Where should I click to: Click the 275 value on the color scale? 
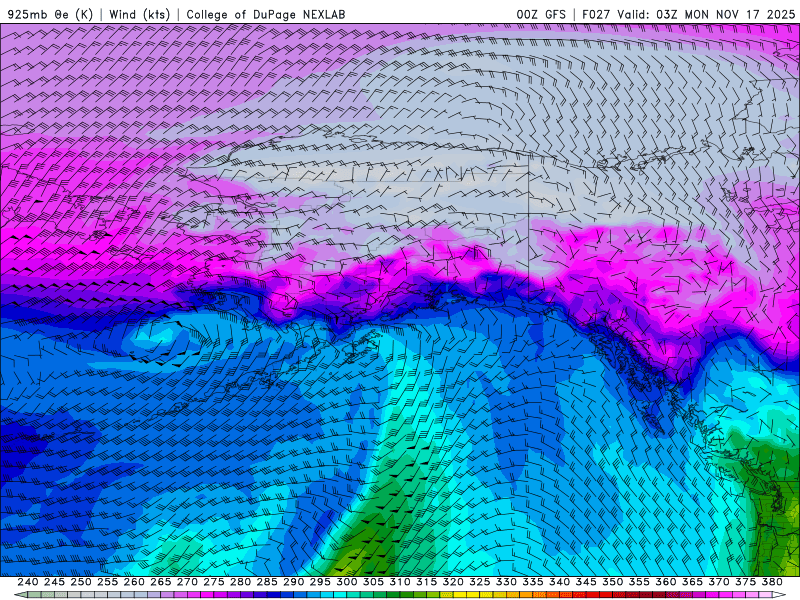(x=213, y=582)
